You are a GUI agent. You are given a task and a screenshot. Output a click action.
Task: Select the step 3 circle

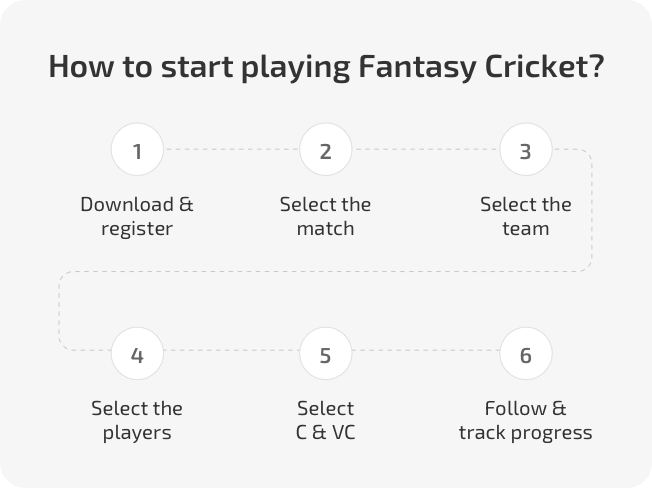tap(526, 149)
